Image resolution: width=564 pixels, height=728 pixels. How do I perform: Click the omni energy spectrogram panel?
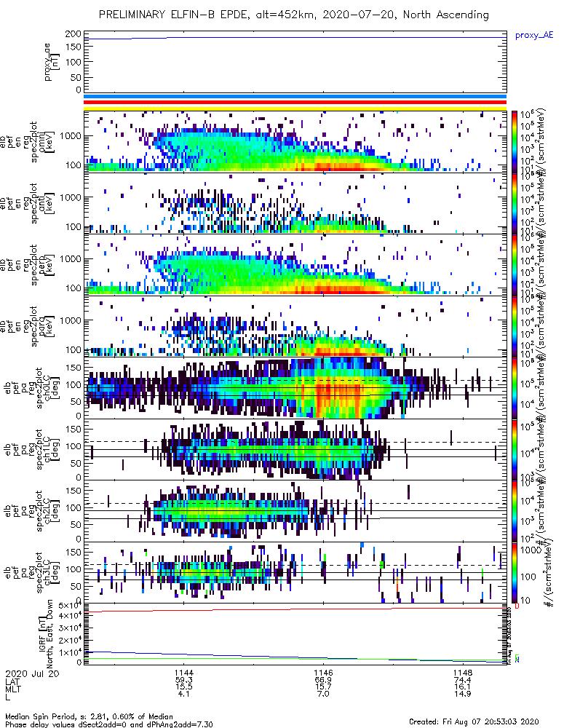click(295, 142)
